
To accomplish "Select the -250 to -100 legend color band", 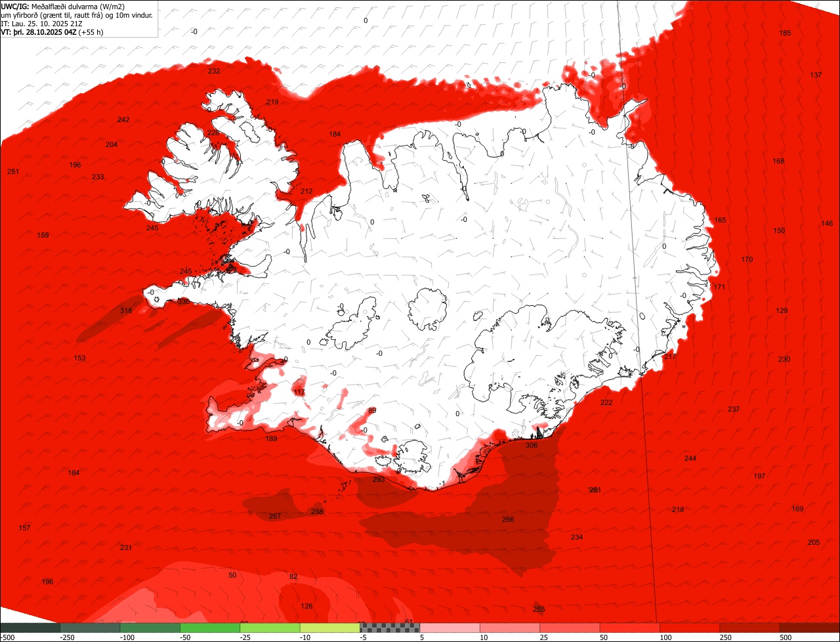I will 90,628.
